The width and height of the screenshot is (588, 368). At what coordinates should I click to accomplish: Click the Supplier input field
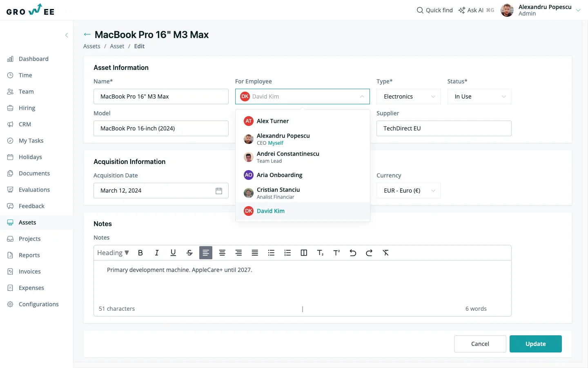point(444,128)
